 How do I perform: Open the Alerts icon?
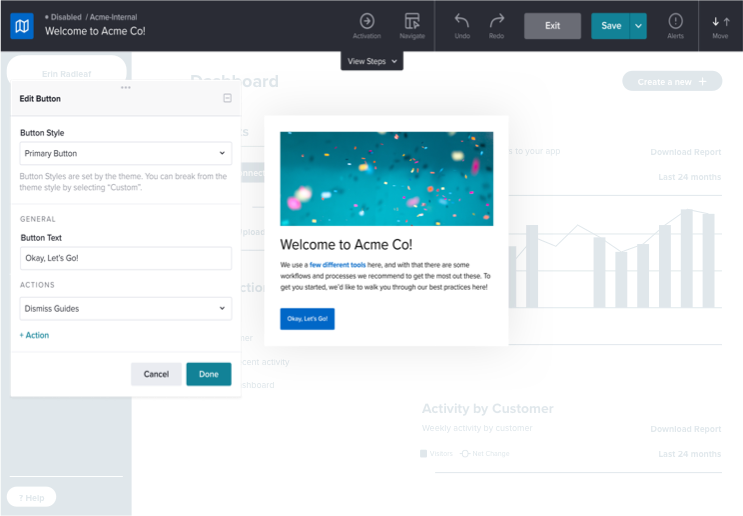pyautogui.click(x=675, y=26)
